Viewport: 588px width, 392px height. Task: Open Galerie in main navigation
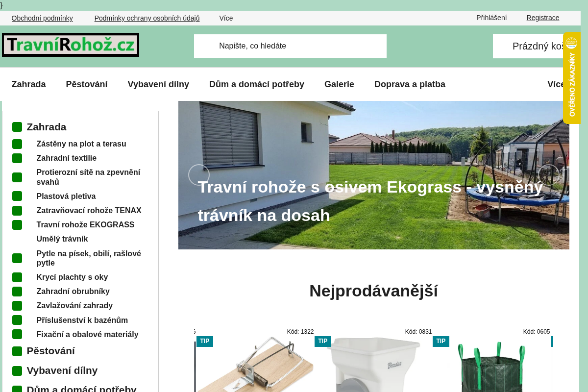pyautogui.click(x=339, y=84)
